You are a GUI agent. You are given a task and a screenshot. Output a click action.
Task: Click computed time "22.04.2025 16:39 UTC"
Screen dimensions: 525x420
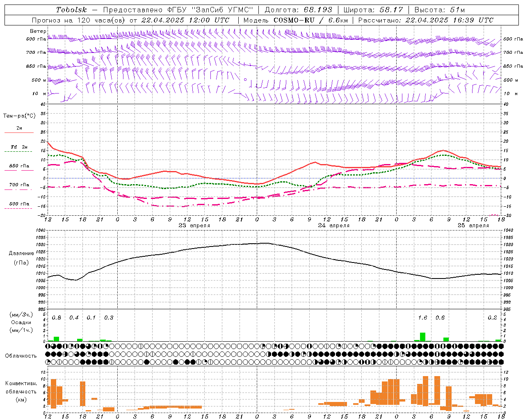[x=449, y=20]
